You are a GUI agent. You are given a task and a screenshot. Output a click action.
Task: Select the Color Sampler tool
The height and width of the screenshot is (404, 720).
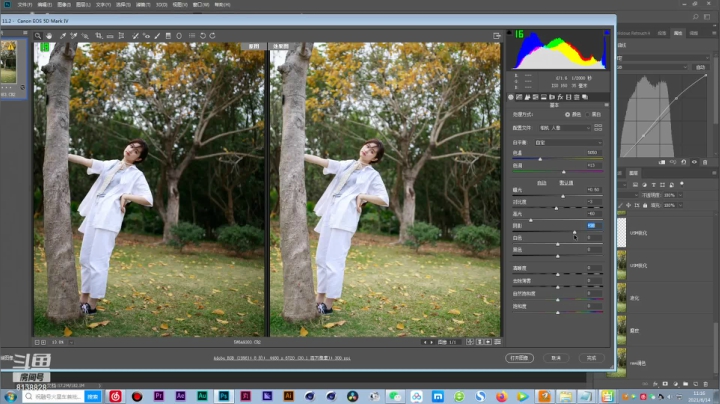point(73,36)
